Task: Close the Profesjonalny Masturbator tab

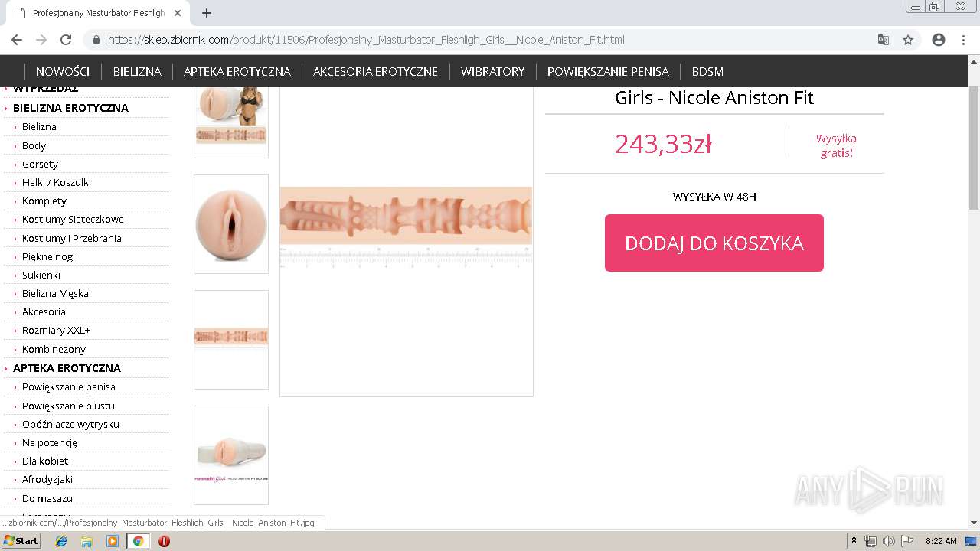Action: 178,13
